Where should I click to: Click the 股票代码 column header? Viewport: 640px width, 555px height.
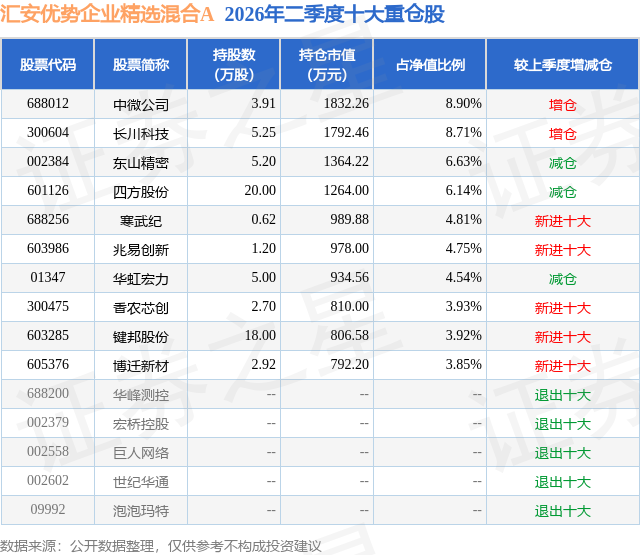coord(48,64)
